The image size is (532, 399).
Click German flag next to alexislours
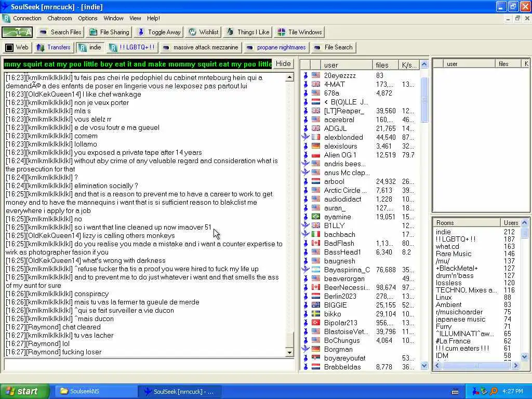point(316,146)
